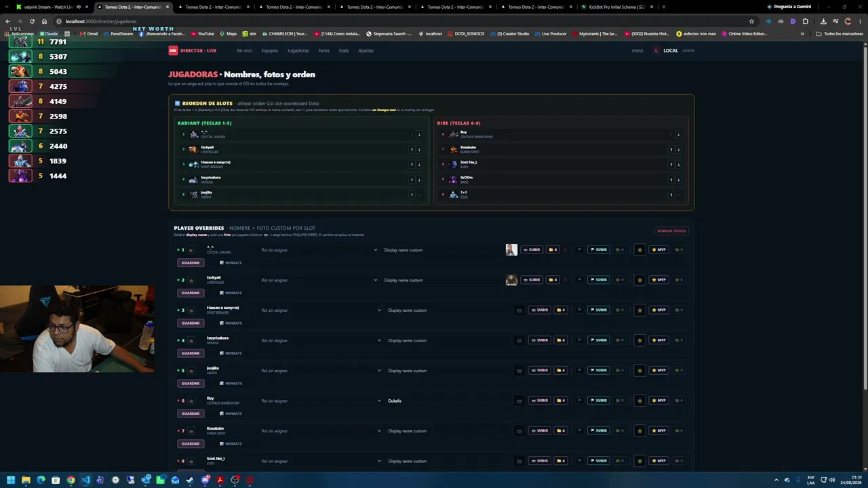Bookmark this page with the star icon
This screenshot has height=488, width=868.
[x=751, y=21]
